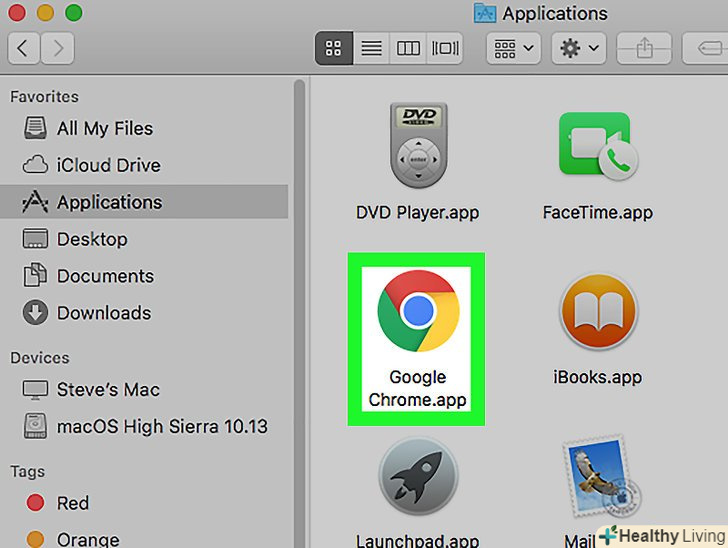Open Google Chrome.app

pyautogui.click(x=417, y=312)
